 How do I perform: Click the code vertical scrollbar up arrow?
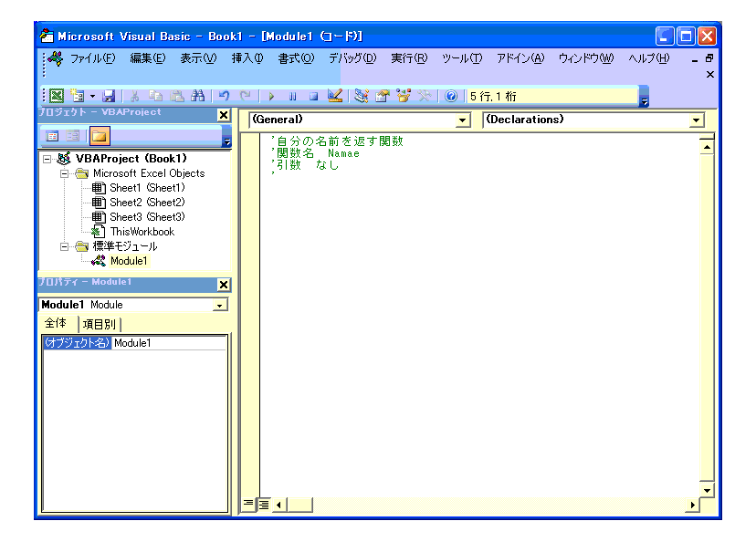pos(707,147)
